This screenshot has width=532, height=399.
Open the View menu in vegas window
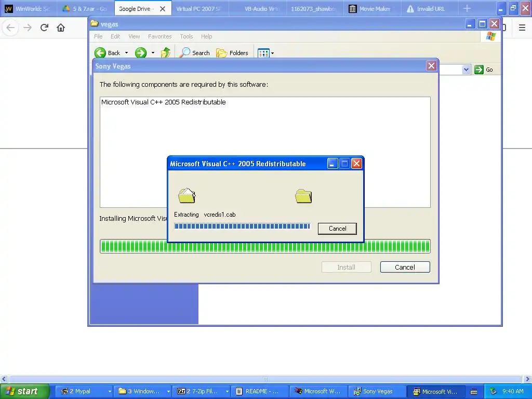tap(134, 36)
